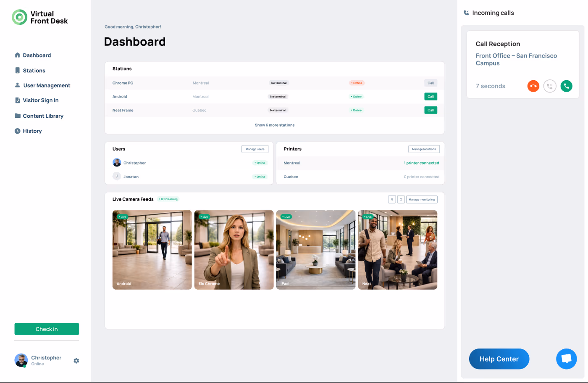Click the User Management person icon

coord(17,85)
